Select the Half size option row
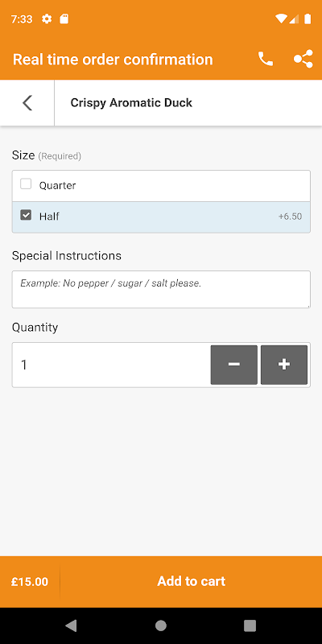This screenshot has width=322, height=644. tap(161, 217)
